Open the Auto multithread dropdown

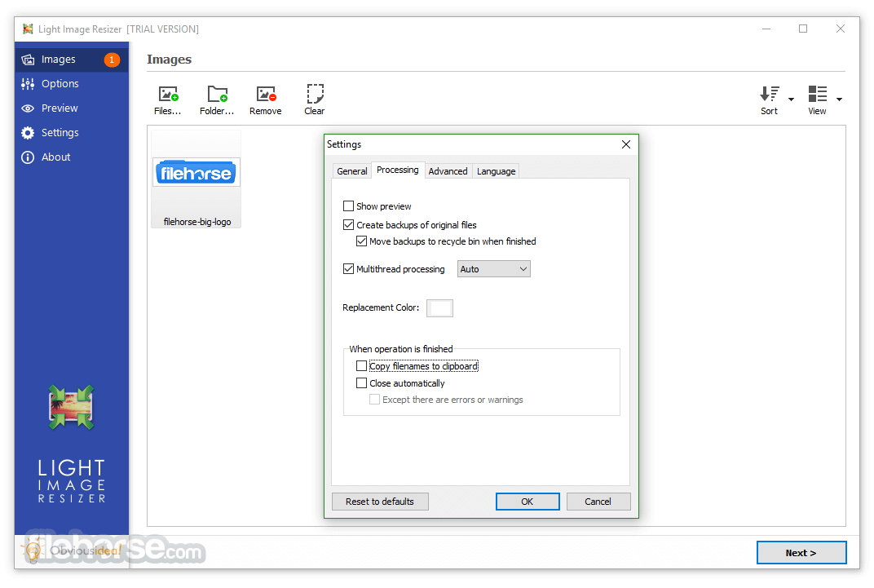pos(494,269)
